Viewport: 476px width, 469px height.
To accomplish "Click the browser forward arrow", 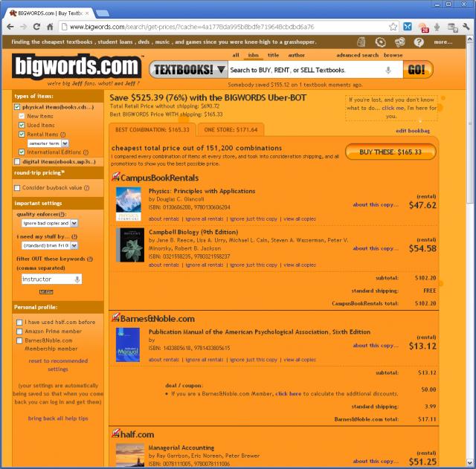I will [x=23, y=27].
